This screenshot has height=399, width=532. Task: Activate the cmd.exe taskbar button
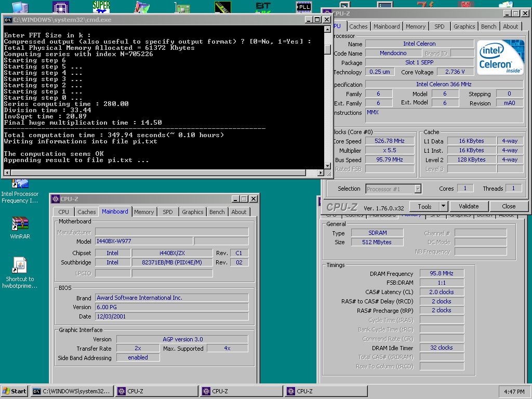[x=72, y=391]
